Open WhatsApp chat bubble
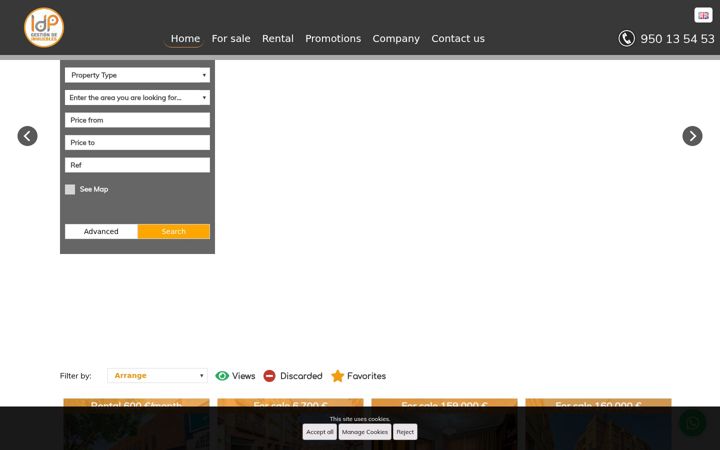The width and height of the screenshot is (720, 450). click(x=692, y=422)
